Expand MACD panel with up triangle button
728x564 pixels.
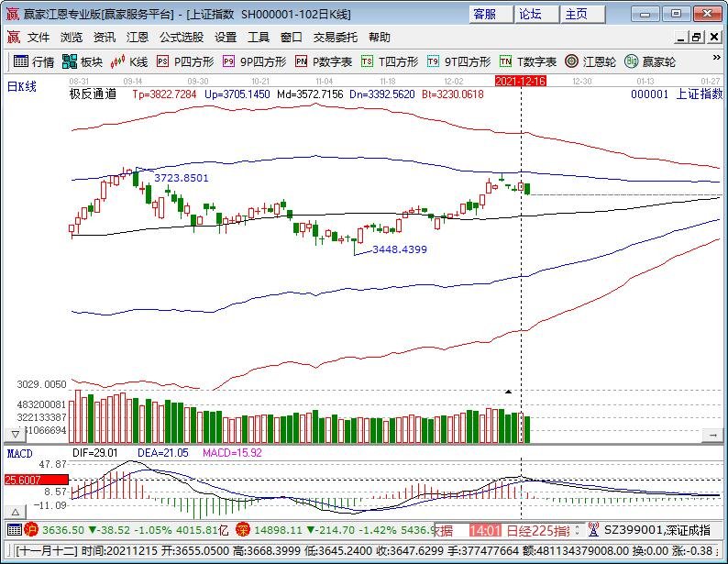pos(16,513)
